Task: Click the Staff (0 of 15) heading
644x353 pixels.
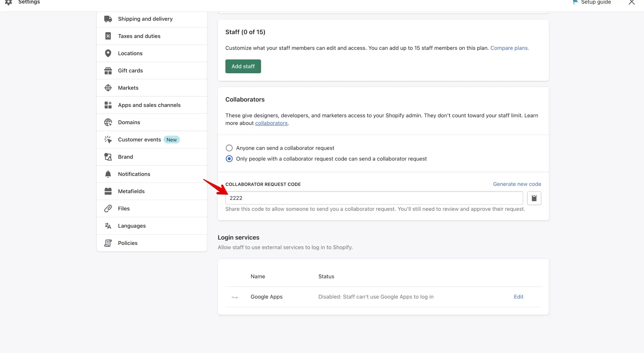Action: click(x=245, y=32)
